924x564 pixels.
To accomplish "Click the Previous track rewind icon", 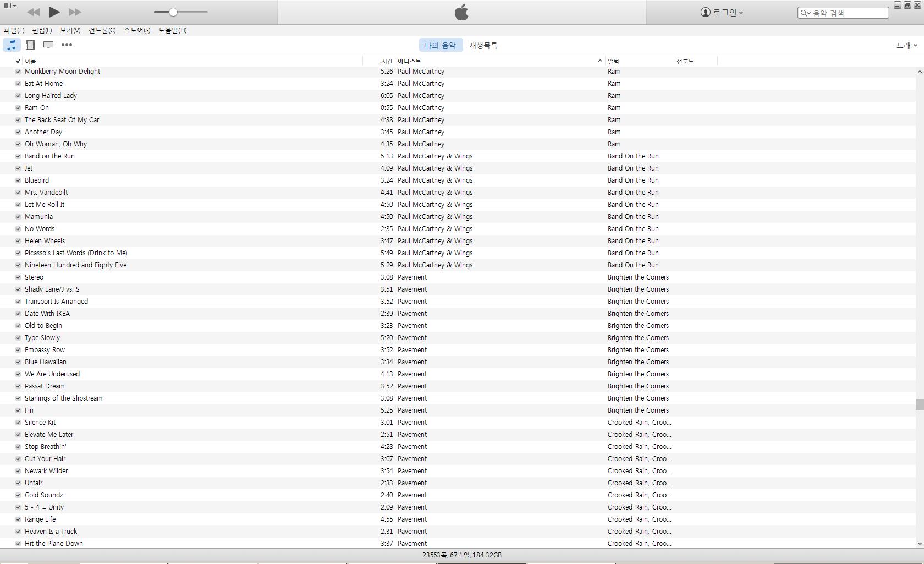I will [x=33, y=12].
